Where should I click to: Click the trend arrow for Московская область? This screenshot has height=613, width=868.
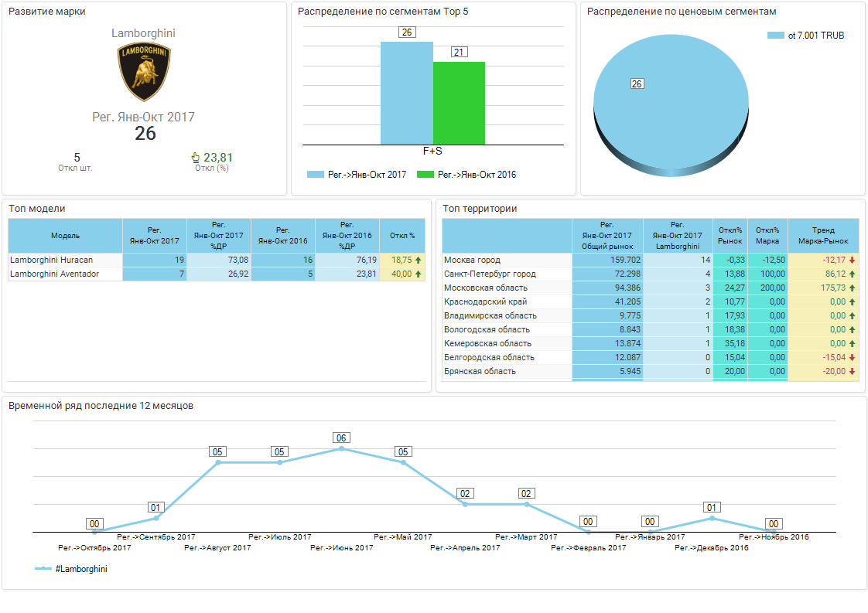pos(852,288)
